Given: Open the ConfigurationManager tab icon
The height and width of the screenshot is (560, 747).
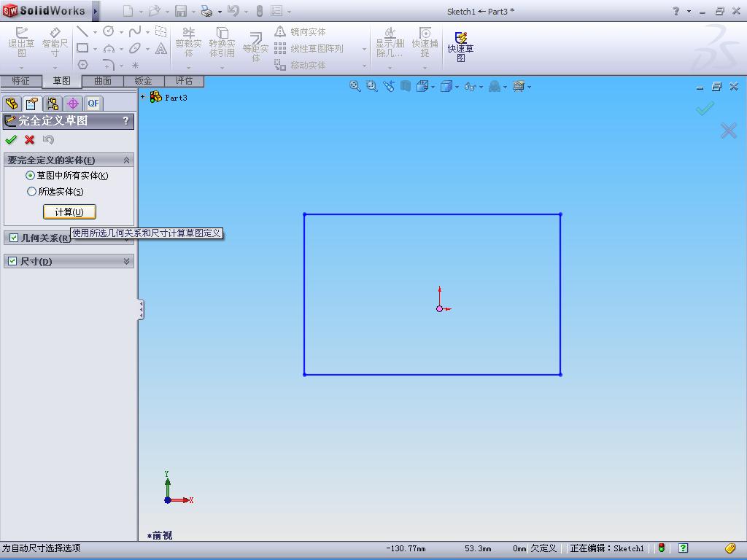Looking at the screenshot, I should [x=53, y=104].
